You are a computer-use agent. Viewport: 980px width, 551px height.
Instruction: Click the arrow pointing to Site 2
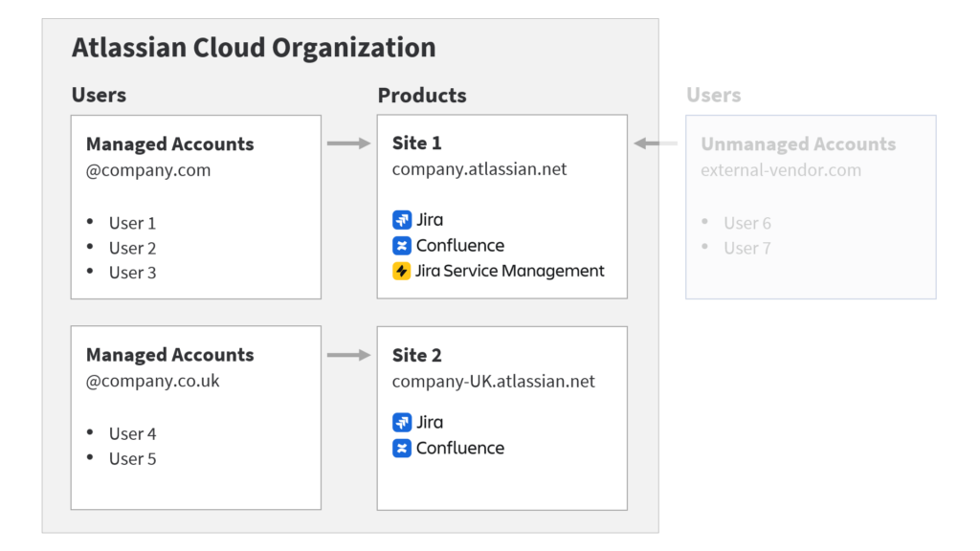(x=348, y=355)
